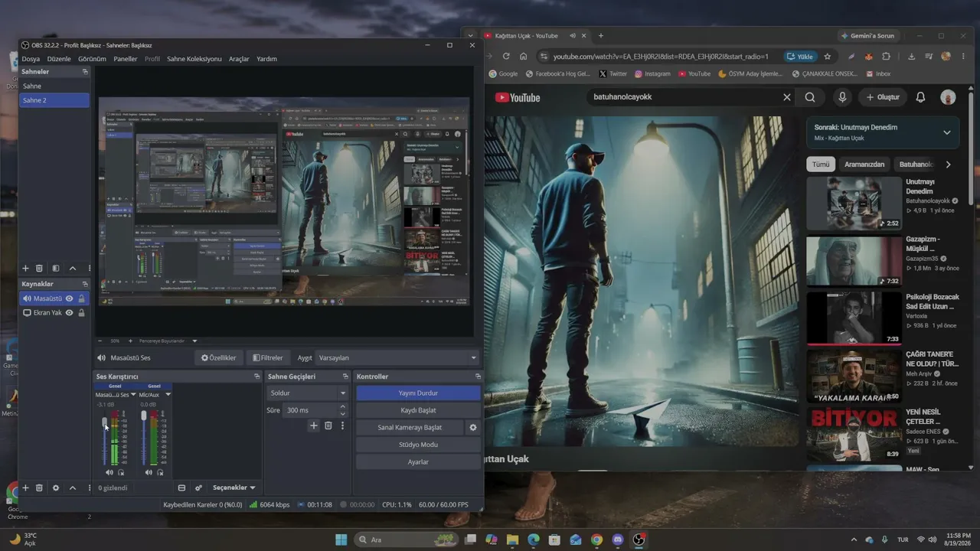The width and height of the screenshot is (980, 551).
Task: Open the Paneller menu
Action: pyautogui.click(x=126, y=59)
